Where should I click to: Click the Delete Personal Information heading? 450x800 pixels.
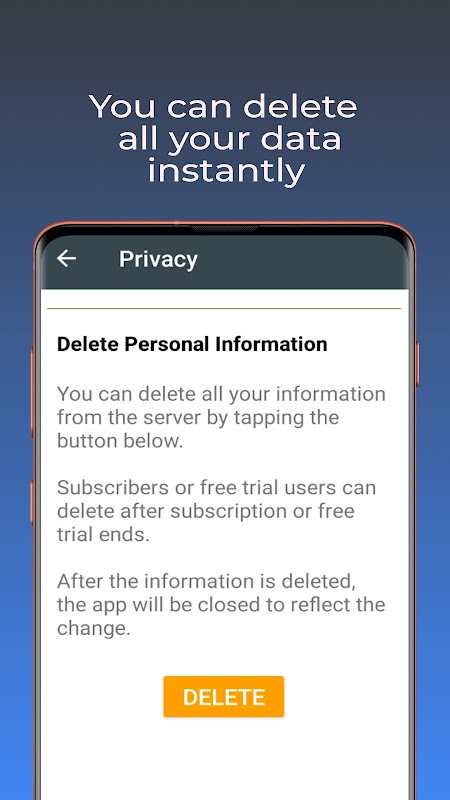click(x=192, y=344)
